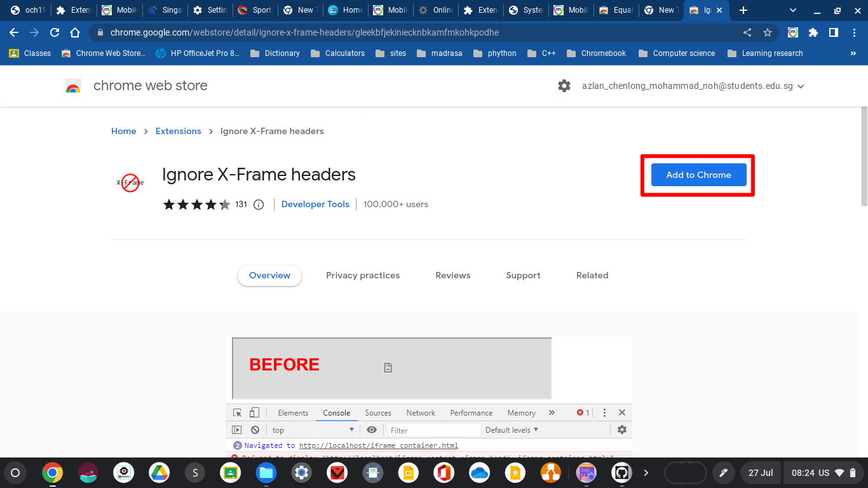This screenshot has width=868, height=488.
Task: Open the Files app from shelf
Action: [266, 473]
